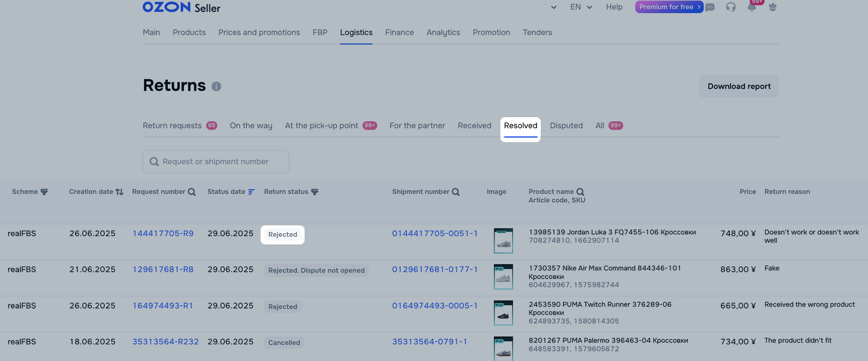The image size is (868, 361).
Task: Open the EN language dropdown
Action: [581, 7]
